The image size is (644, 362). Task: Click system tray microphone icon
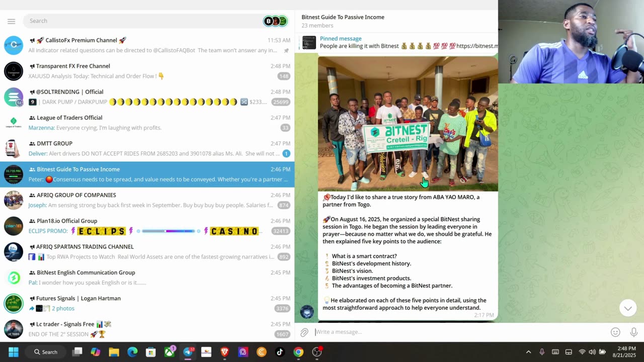click(542, 352)
